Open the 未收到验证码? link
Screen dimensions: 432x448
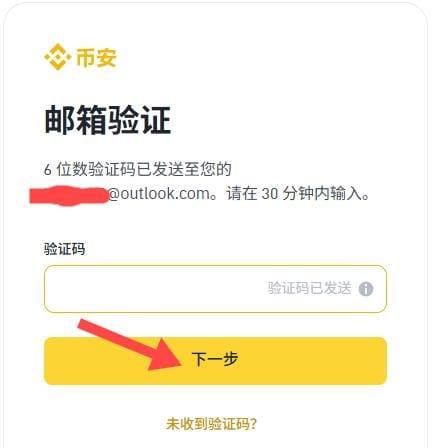[x=211, y=424]
